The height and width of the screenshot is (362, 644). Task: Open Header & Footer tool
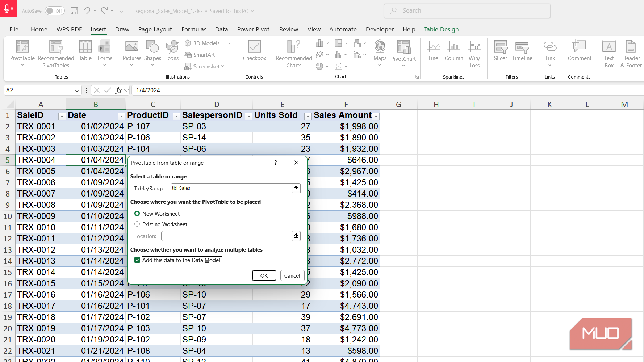point(631,54)
